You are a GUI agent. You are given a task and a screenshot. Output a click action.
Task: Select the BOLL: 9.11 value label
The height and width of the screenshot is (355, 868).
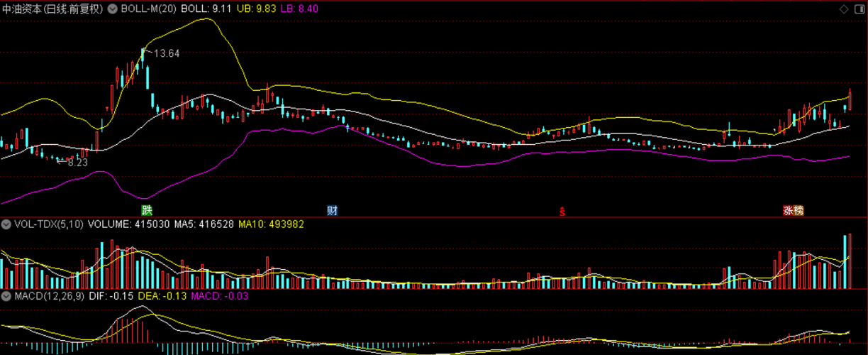coord(206,9)
